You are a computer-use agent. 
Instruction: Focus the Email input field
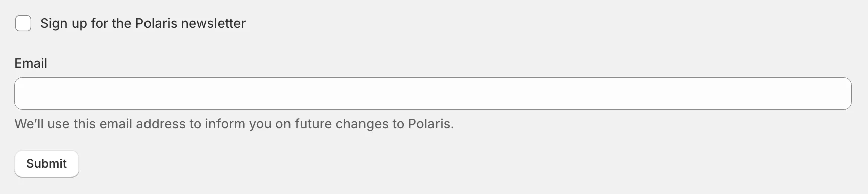433,93
